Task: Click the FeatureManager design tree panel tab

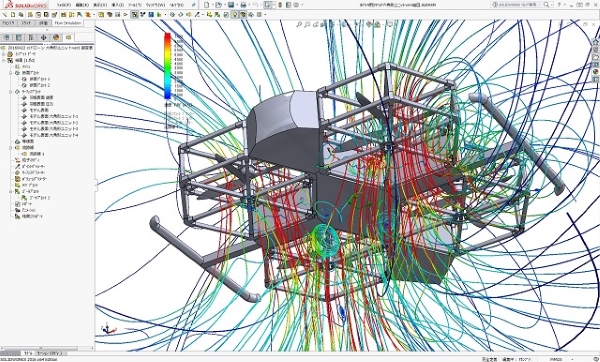Action: [6, 37]
